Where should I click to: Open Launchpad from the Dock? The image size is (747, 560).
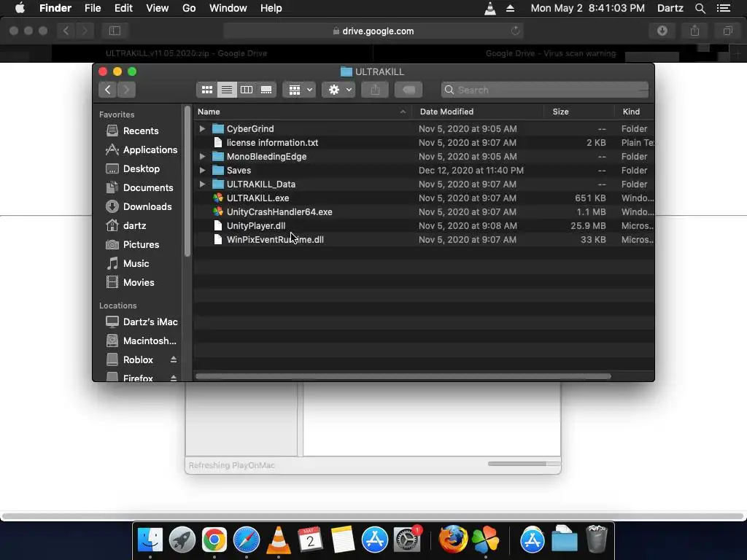click(x=182, y=540)
